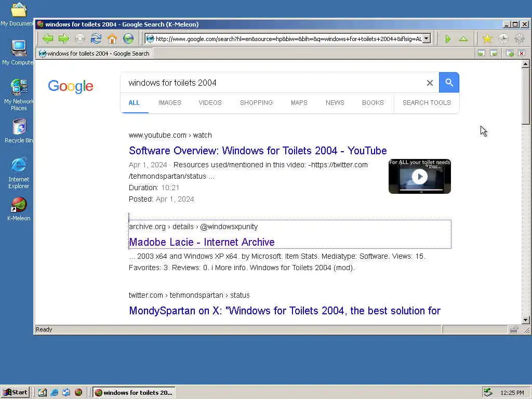Open 'Madobe Lacie - Internet Archive' link
The height and width of the screenshot is (399, 532).
[202, 242]
